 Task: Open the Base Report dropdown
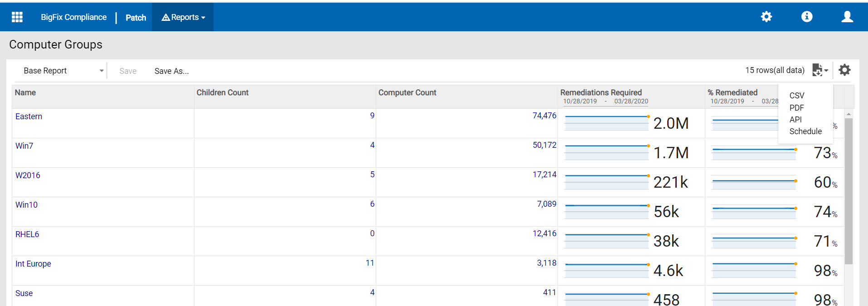(x=63, y=71)
